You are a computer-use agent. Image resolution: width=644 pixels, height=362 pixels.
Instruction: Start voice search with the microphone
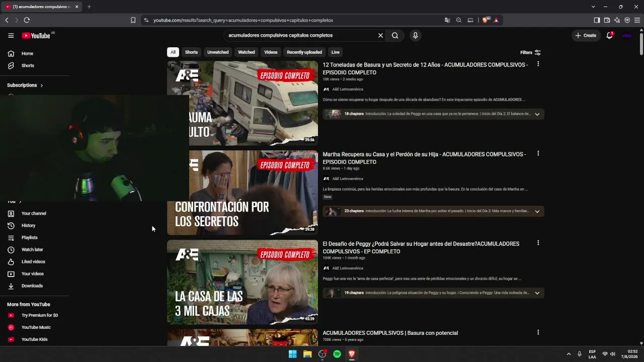click(x=415, y=36)
